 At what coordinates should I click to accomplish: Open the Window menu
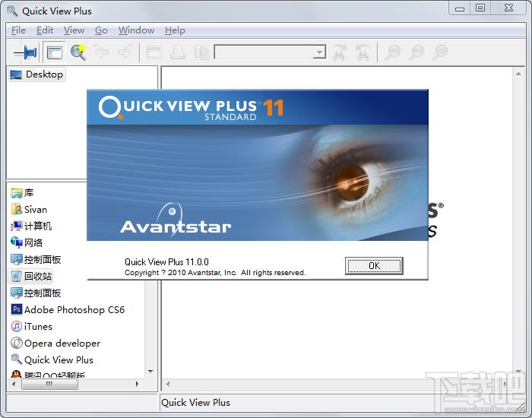136,30
